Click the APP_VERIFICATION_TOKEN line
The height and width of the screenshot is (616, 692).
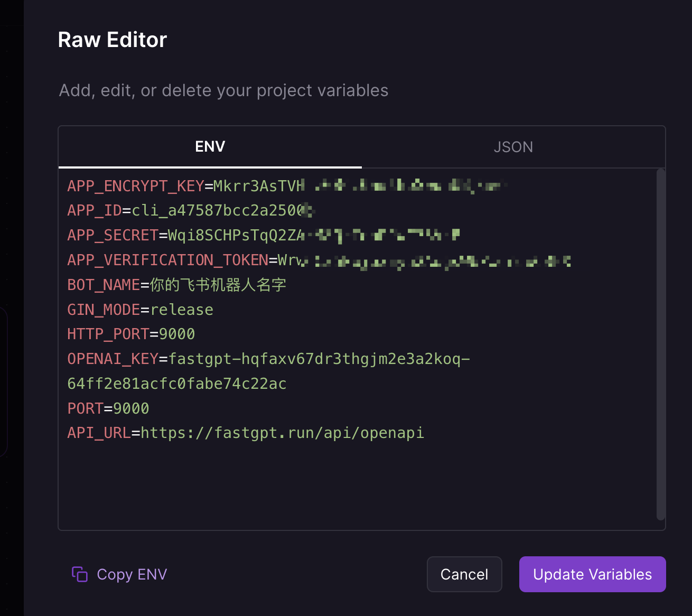click(211, 260)
